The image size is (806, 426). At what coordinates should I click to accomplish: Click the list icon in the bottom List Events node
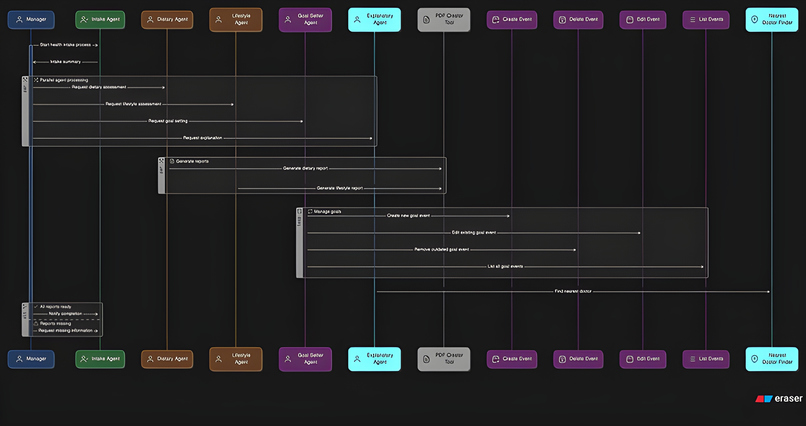tap(692, 359)
